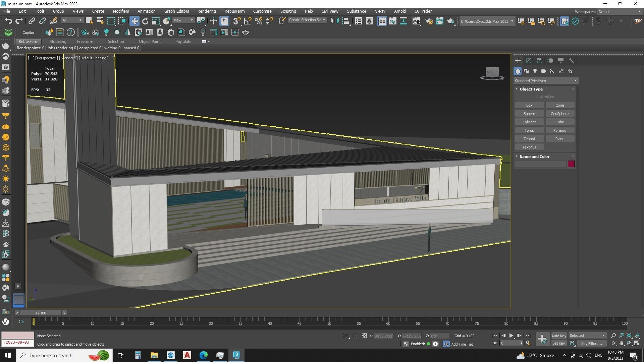
Task: Open the Workspaces Default dropdown
Action: tap(619, 11)
